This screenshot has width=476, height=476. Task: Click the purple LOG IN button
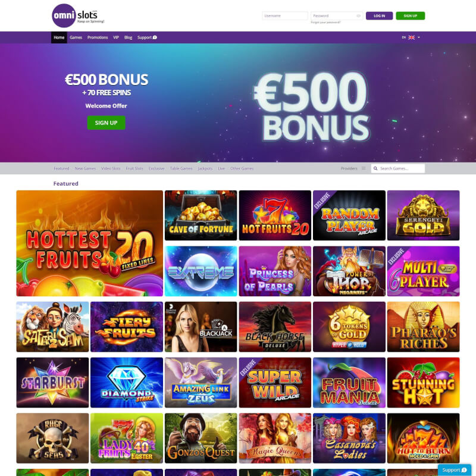(x=379, y=16)
